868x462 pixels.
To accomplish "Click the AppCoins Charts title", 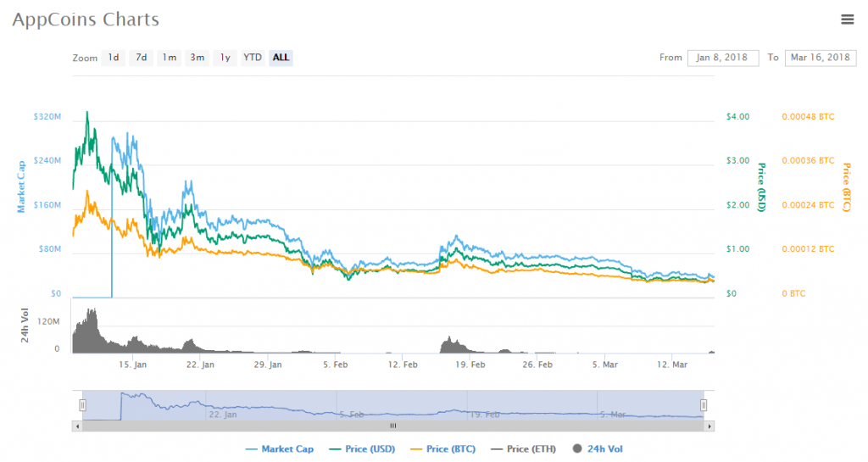I will click(x=86, y=19).
